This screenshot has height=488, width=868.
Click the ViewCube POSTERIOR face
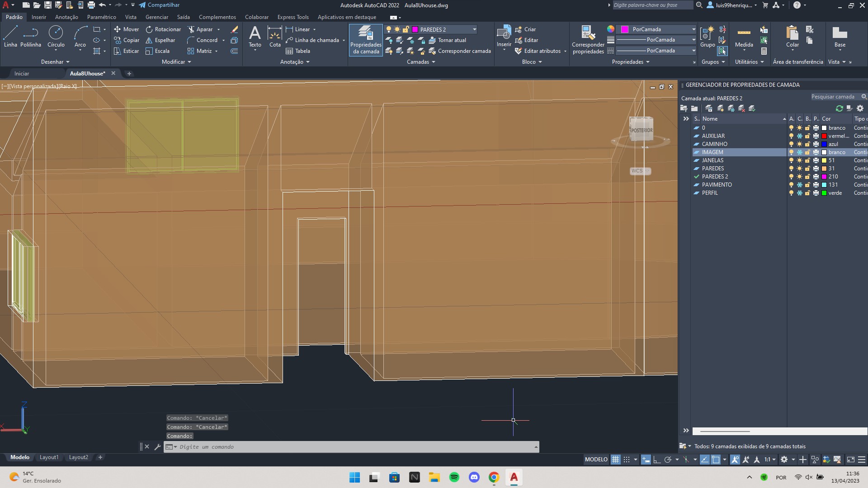642,130
